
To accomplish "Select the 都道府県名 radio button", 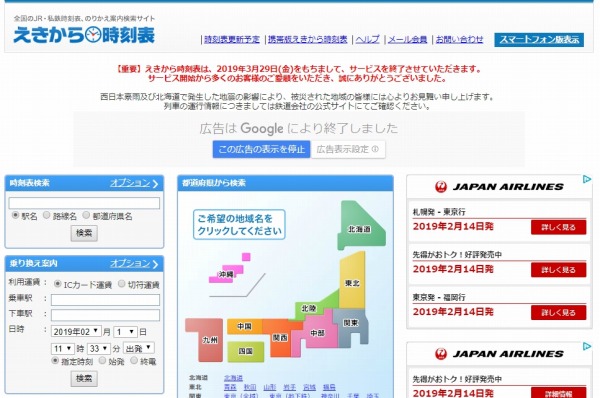I will point(86,215).
